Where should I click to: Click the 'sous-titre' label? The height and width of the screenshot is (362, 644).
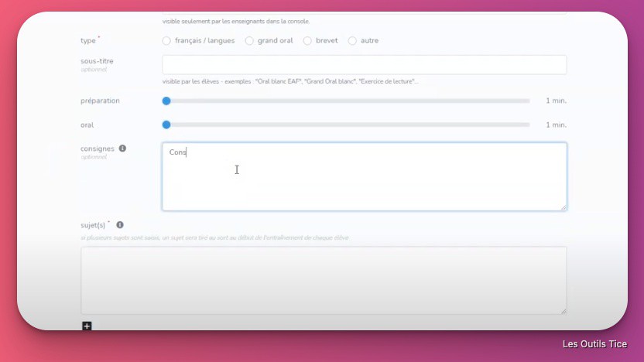coord(97,61)
